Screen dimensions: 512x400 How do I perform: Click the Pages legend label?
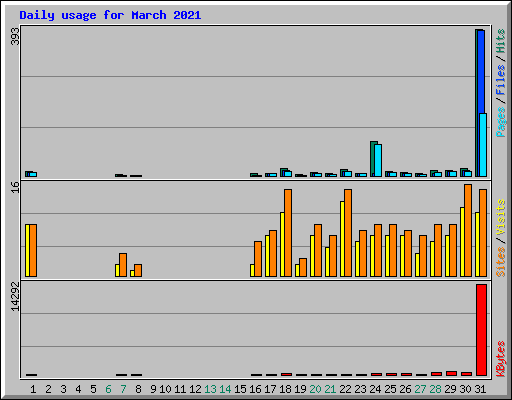point(500,122)
